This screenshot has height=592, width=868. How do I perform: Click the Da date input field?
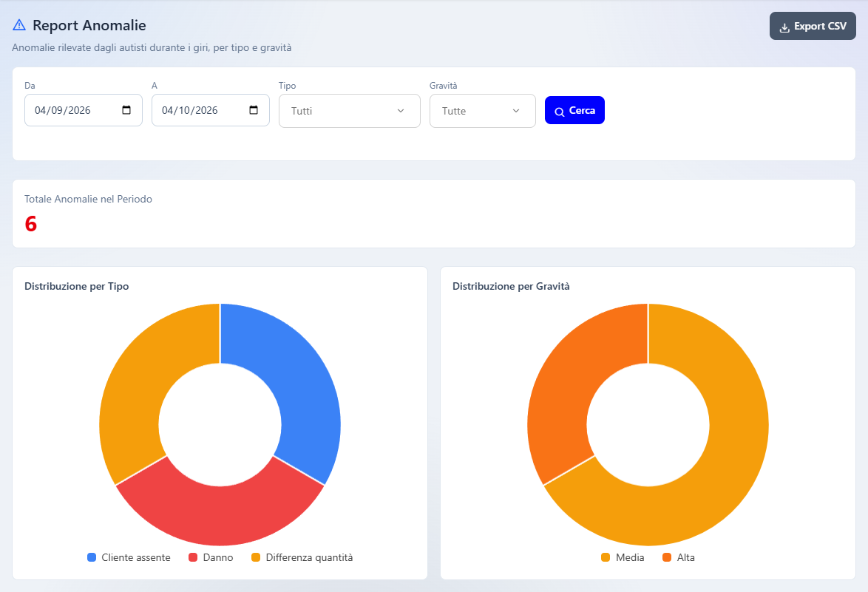point(84,110)
